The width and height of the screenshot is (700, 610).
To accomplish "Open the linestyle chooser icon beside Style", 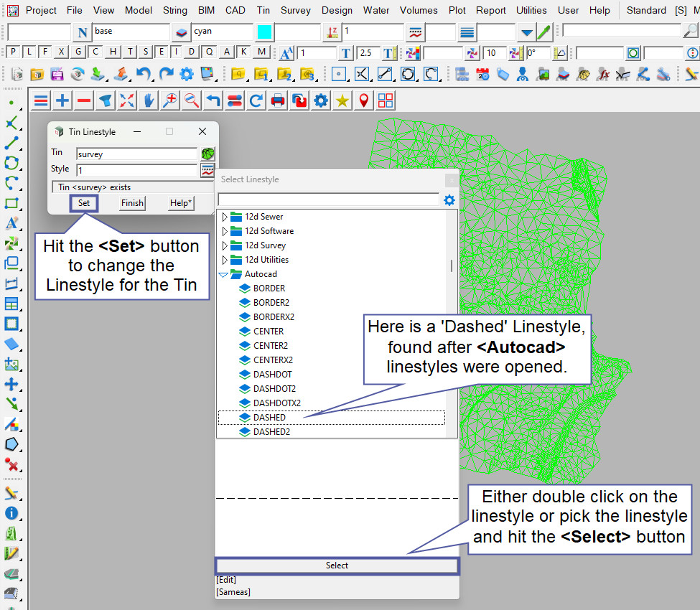I will point(207,170).
